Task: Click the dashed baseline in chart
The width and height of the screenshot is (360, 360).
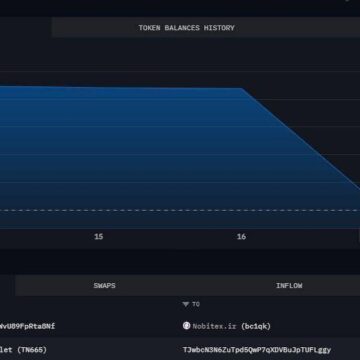Action: (x=180, y=210)
